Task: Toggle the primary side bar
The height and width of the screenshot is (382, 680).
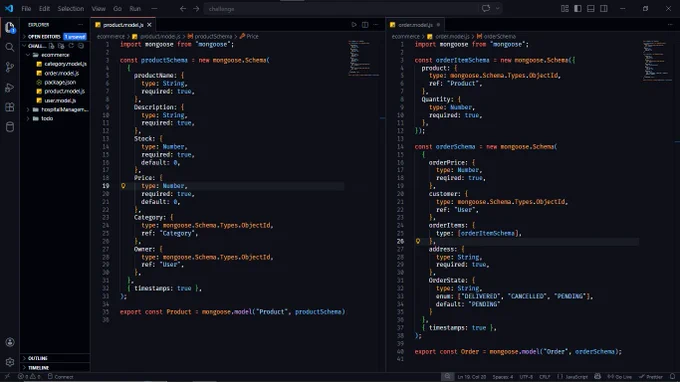Action: click(578, 9)
